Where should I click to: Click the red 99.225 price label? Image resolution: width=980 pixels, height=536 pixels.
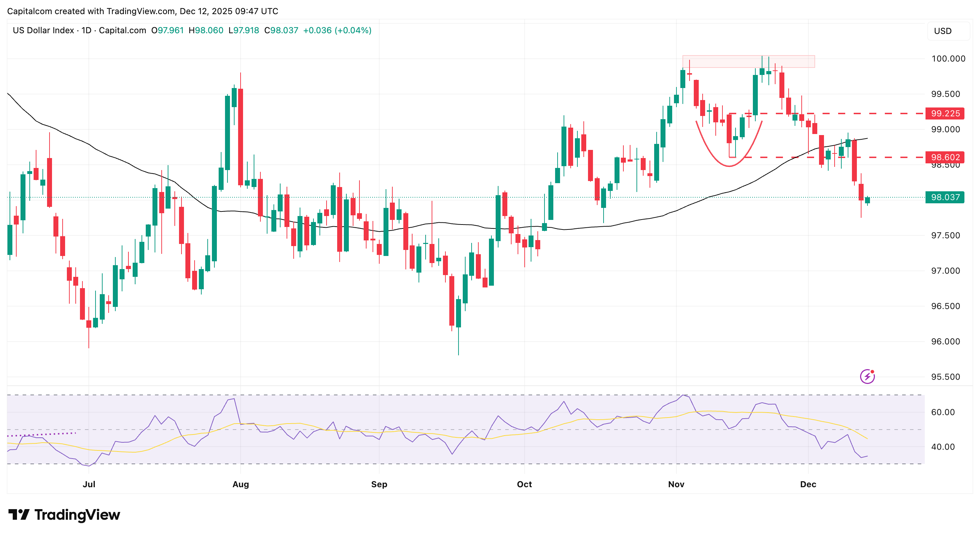[x=945, y=113]
